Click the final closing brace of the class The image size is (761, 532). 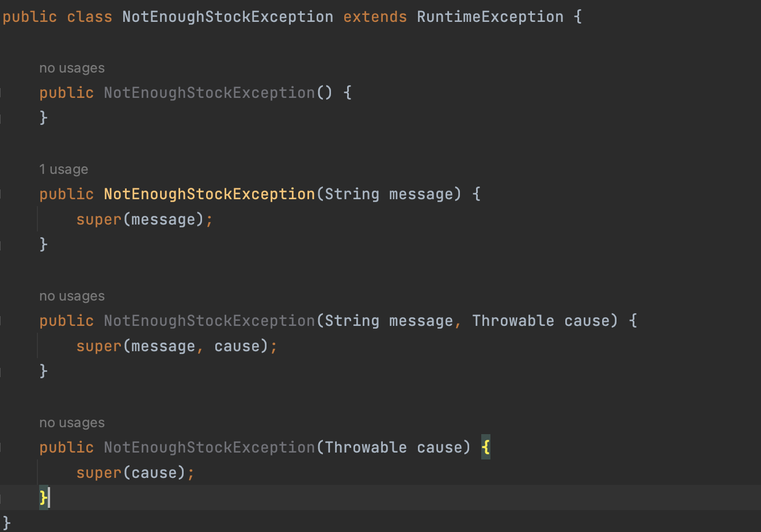click(x=6, y=523)
